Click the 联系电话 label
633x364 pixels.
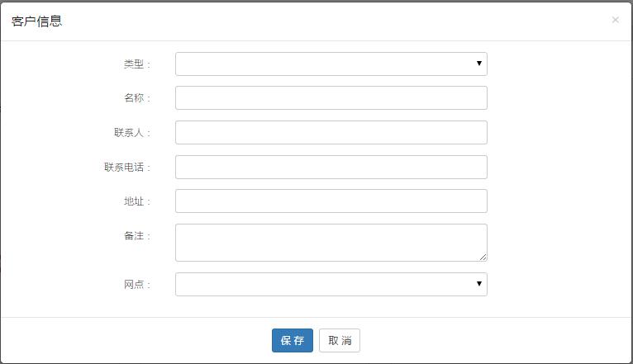[126, 168]
